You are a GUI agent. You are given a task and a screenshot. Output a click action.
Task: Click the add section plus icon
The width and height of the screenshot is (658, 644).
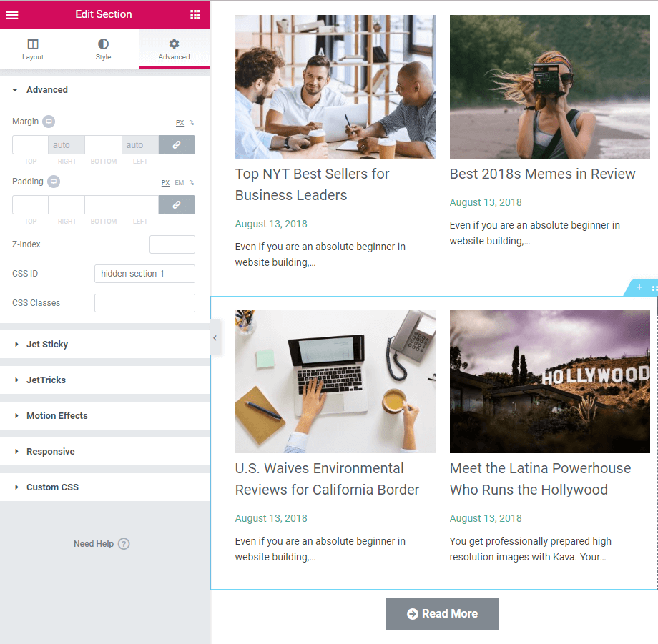coord(639,287)
